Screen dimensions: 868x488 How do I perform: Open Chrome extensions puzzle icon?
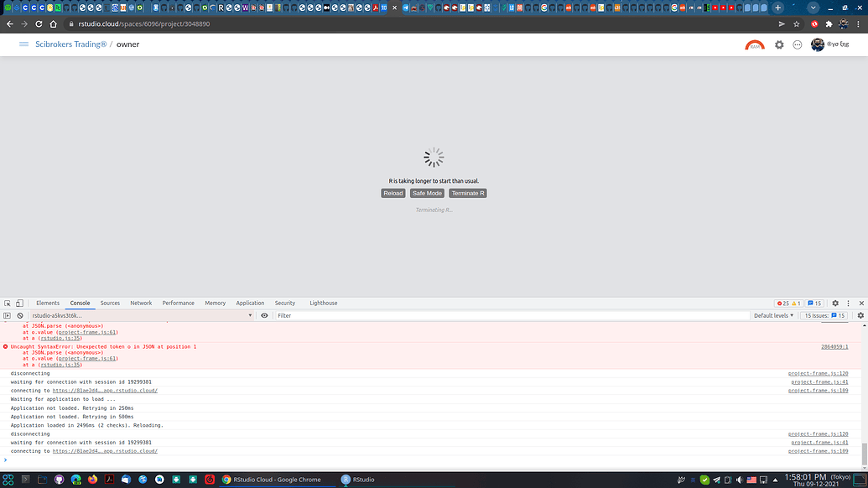click(x=829, y=23)
